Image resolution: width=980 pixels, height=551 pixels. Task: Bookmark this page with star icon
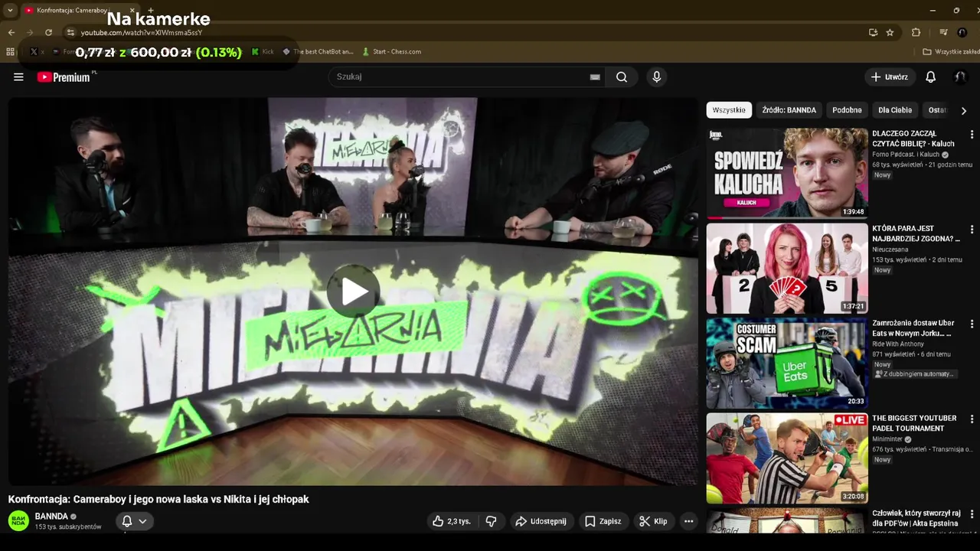890,32
